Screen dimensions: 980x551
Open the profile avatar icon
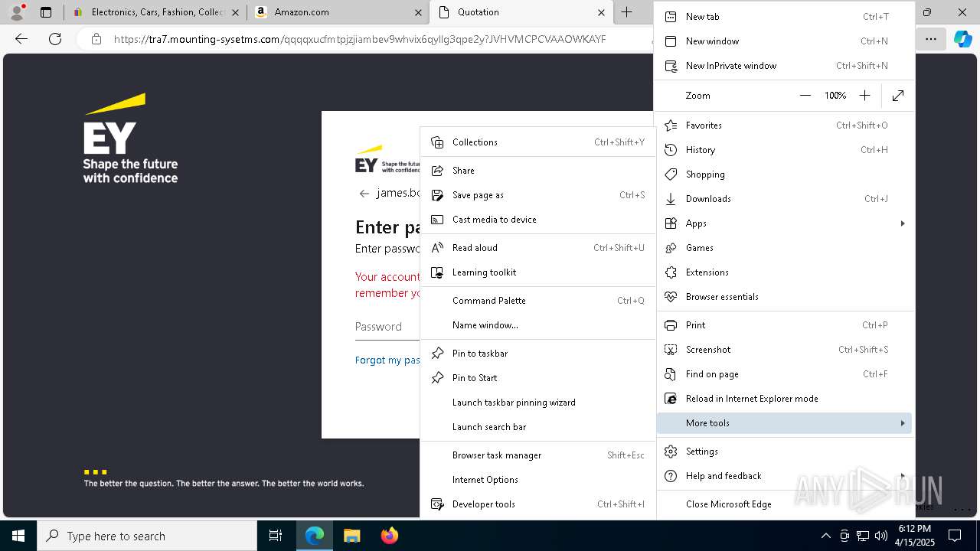[x=16, y=12]
